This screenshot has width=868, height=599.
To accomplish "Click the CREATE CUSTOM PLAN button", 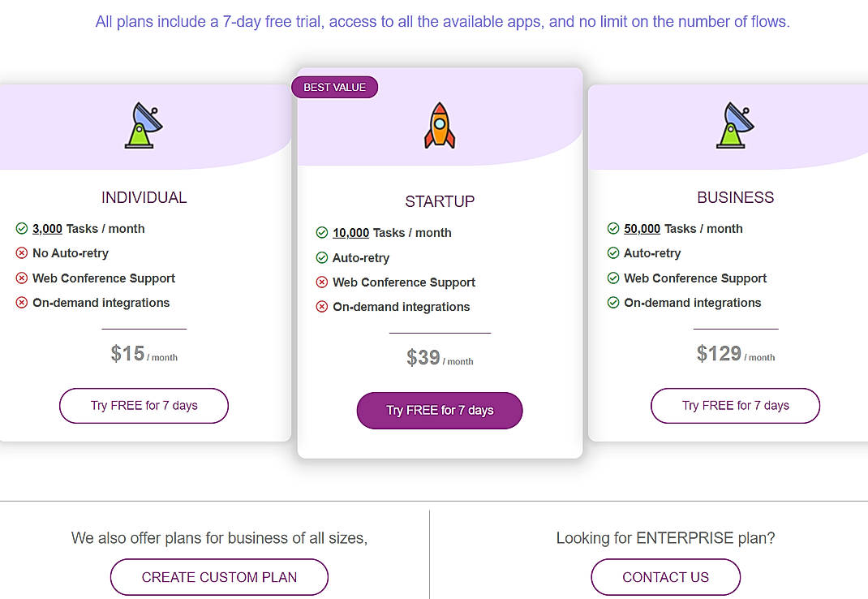I will point(218,576).
